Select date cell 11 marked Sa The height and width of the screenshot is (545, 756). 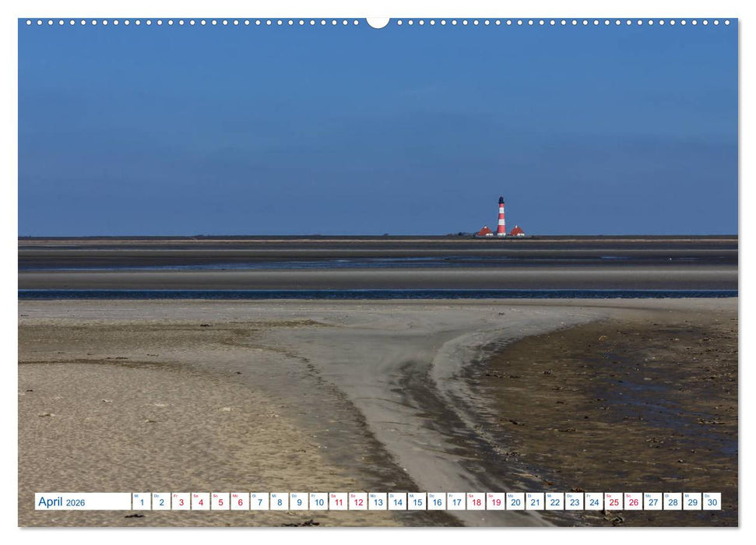pos(339,501)
